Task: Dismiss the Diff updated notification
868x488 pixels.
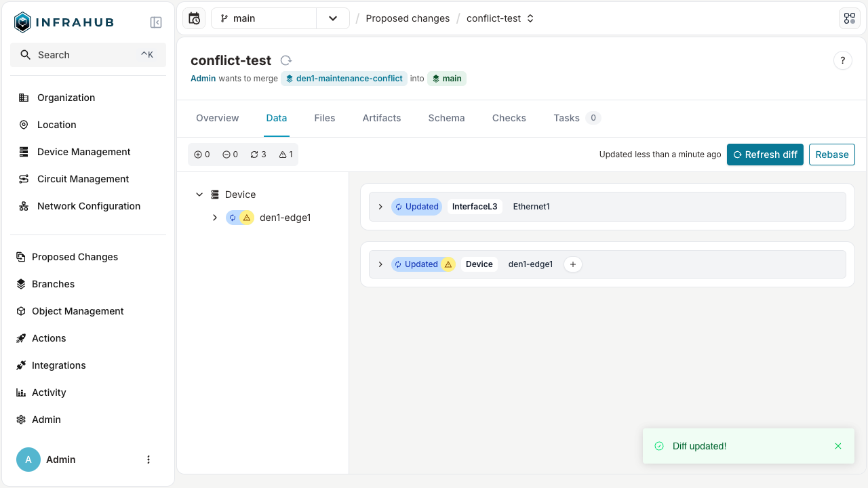Action: click(x=838, y=446)
